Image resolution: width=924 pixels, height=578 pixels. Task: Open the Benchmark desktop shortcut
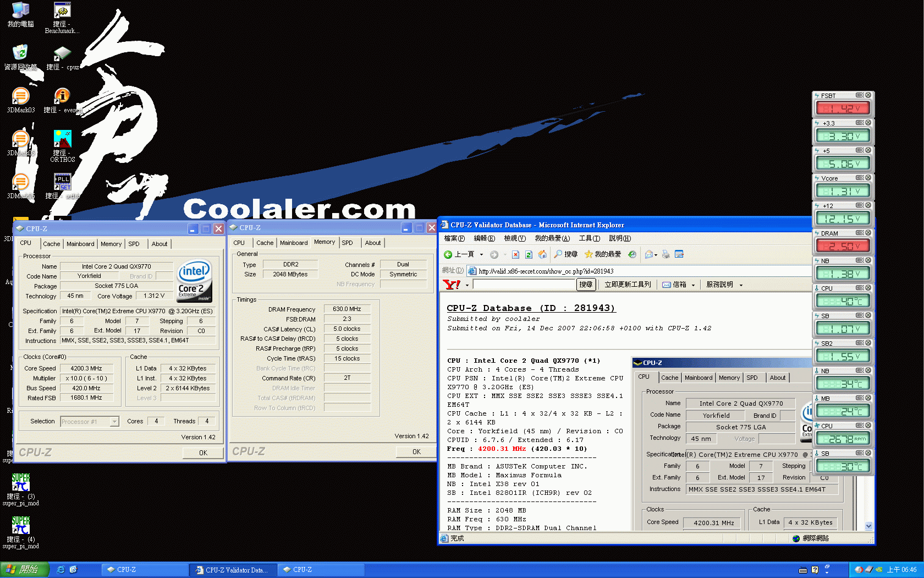pos(62,18)
